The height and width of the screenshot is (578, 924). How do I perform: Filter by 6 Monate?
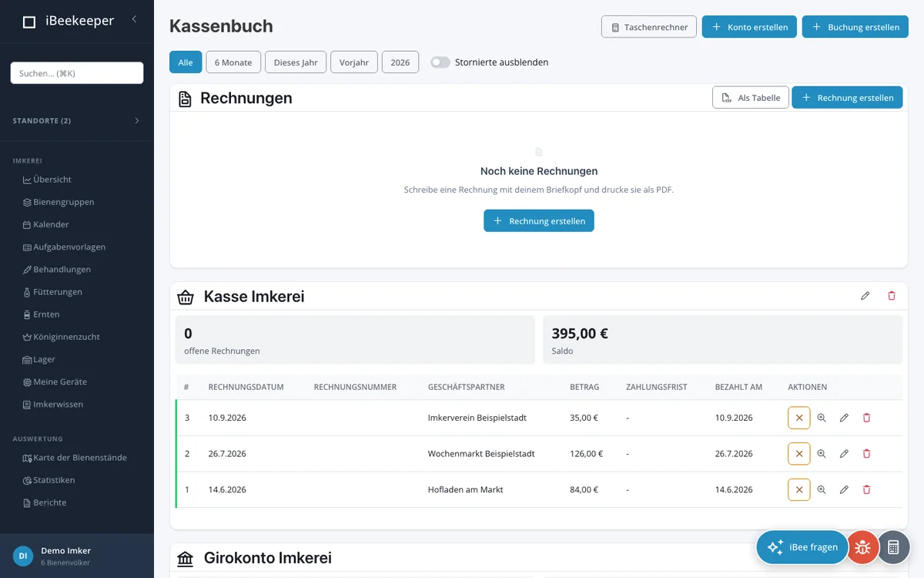pos(233,62)
